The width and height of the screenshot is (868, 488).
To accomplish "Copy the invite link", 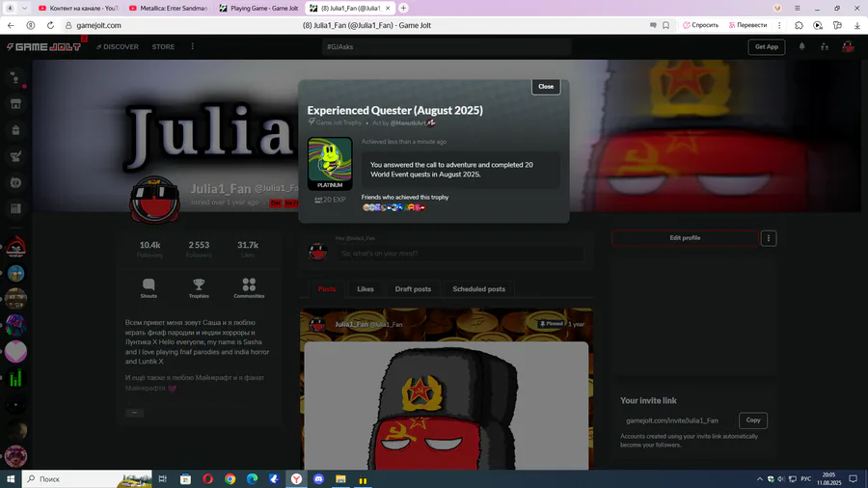I will click(753, 420).
